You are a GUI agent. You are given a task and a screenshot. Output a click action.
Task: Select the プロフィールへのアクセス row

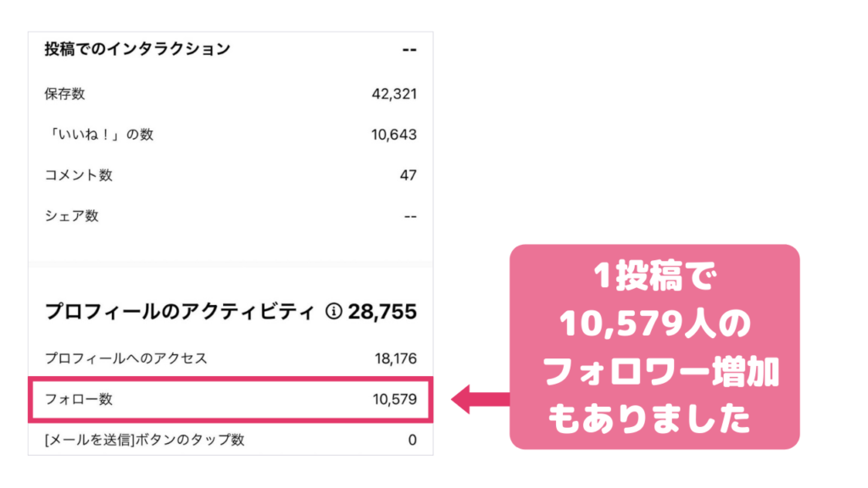click(x=231, y=358)
